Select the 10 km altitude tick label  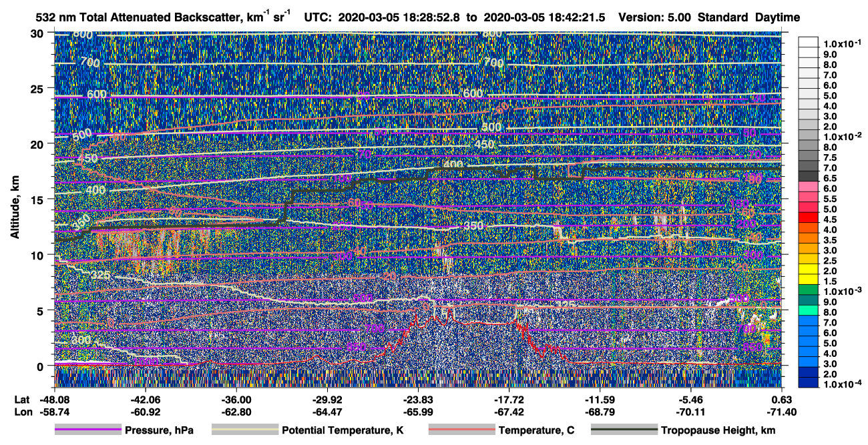tap(38, 255)
